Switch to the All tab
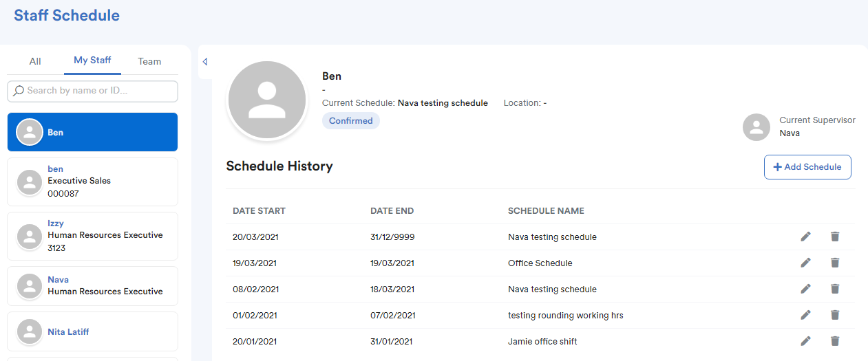The width and height of the screenshot is (868, 361). coord(35,61)
